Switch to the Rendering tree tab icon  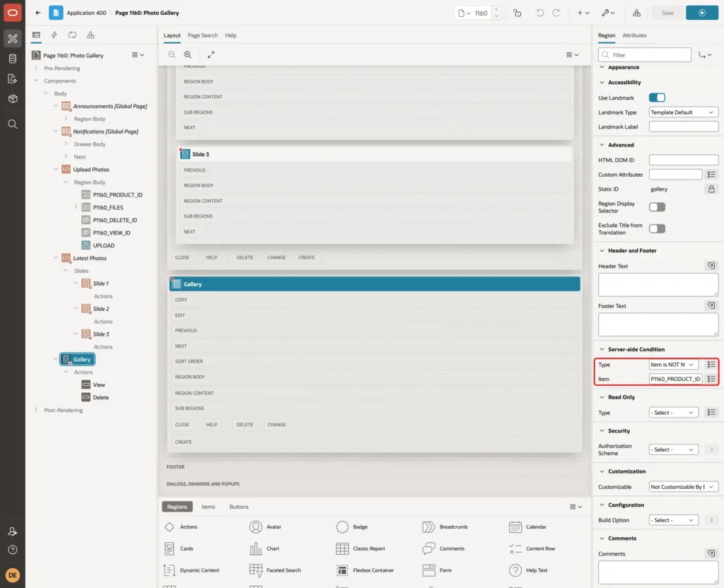(x=36, y=35)
